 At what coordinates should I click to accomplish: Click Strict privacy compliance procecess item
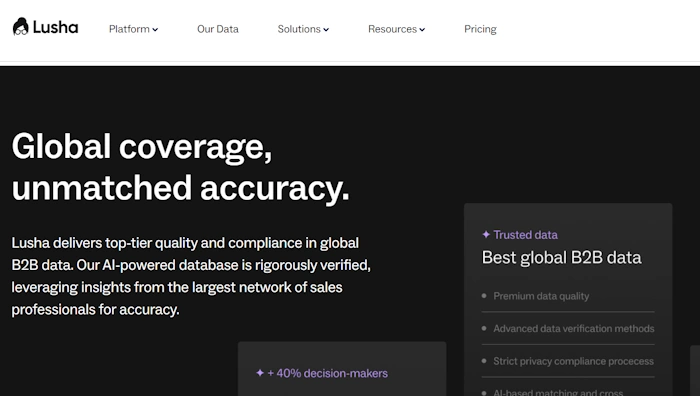point(573,361)
